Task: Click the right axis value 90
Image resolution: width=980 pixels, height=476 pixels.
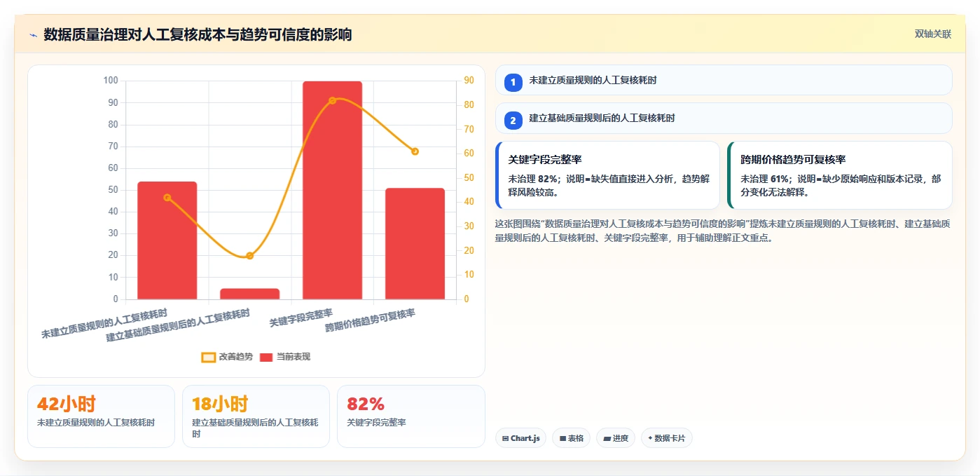Action: coord(469,81)
